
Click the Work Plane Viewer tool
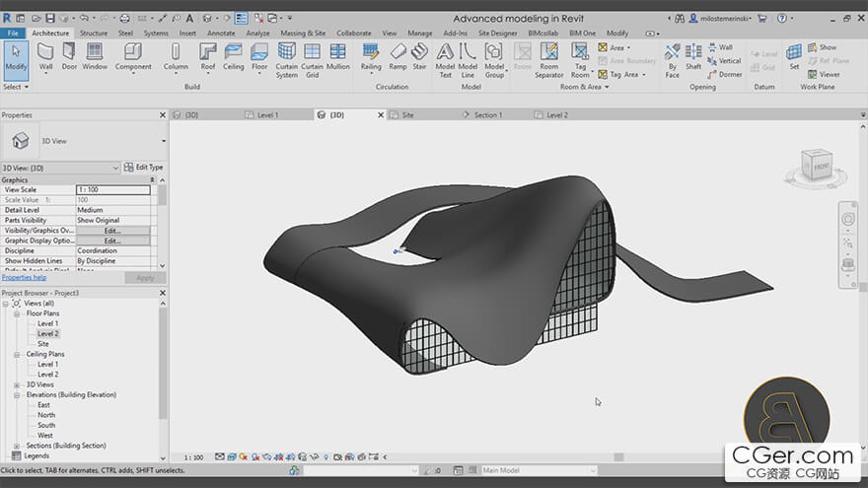(x=824, y=74)
